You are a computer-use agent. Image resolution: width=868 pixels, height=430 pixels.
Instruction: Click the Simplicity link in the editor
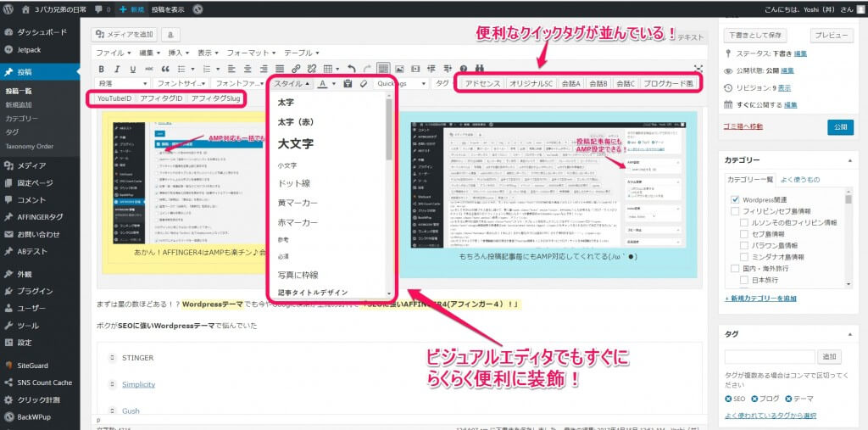pyautogui.click(x=138, y=384)
